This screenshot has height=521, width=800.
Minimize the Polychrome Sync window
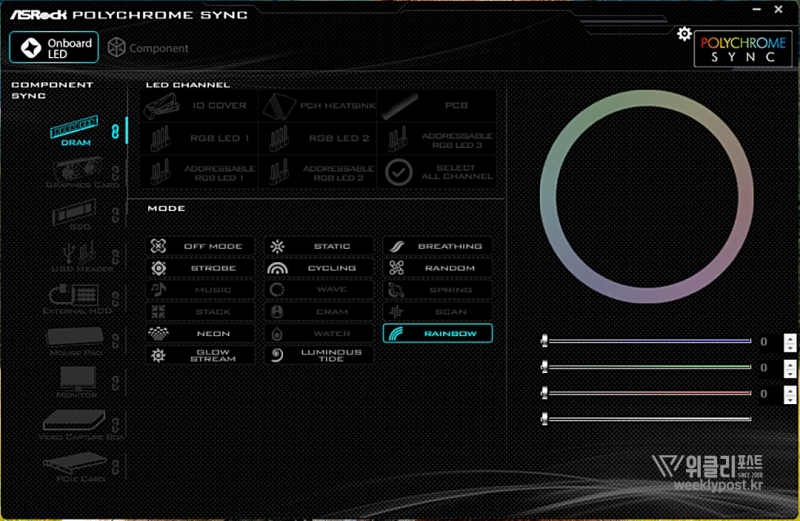[757, 9]
